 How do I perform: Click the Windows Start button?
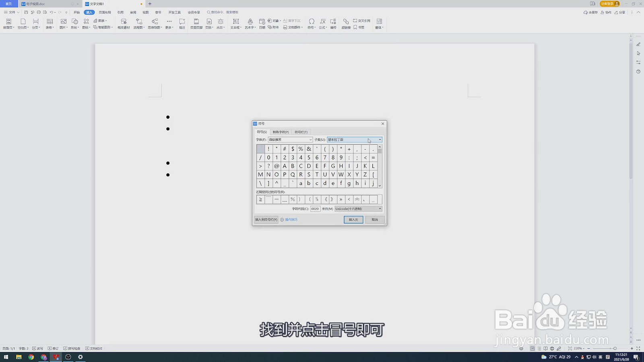6,357
